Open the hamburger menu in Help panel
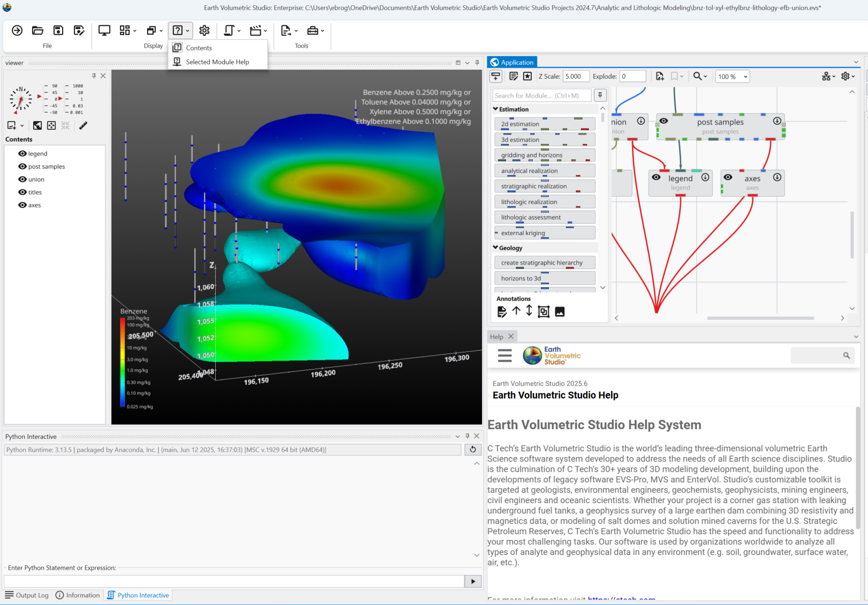Screen dimensions: 868x605 pos(504,356)
